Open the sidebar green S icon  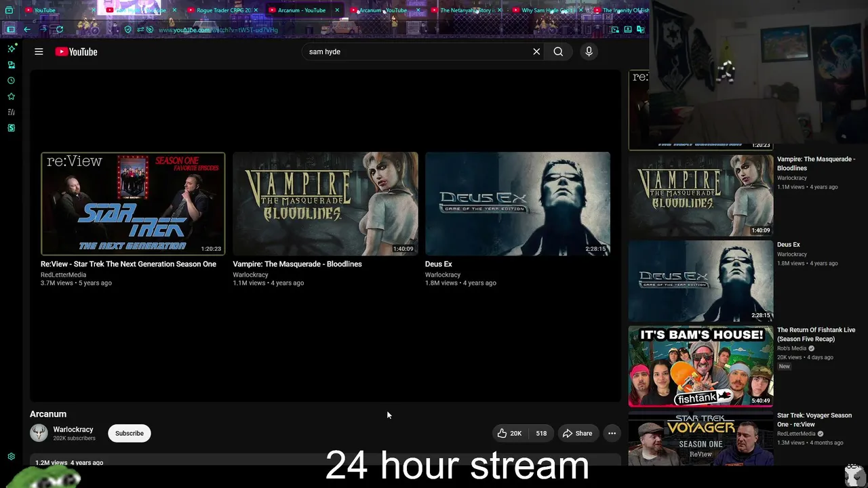point(11,127)
